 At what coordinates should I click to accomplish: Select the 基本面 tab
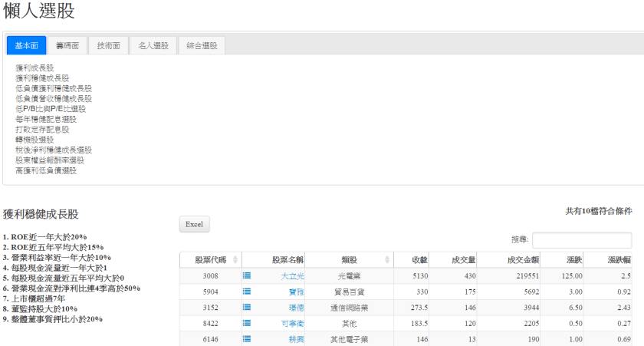click(x=26, y=45)
